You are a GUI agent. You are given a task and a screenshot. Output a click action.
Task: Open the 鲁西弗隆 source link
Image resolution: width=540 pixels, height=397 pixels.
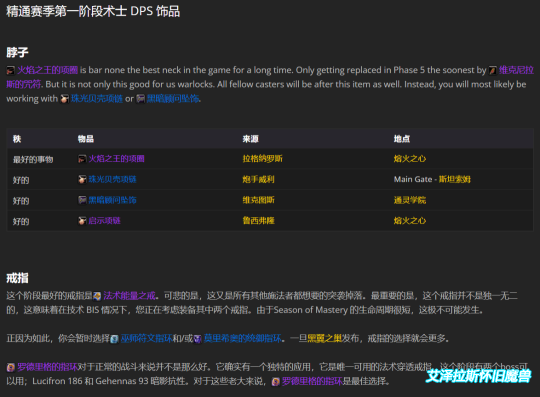point(258,221)
